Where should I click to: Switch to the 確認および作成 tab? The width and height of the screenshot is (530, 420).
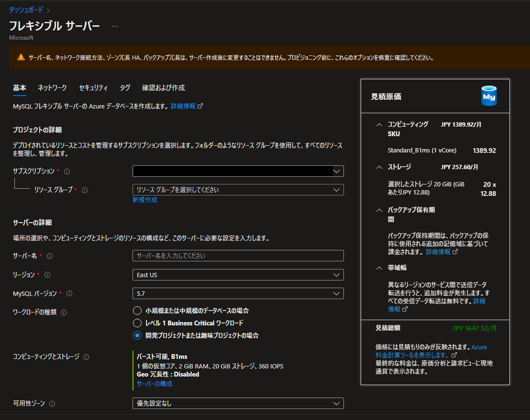click(x=164, y=88)
